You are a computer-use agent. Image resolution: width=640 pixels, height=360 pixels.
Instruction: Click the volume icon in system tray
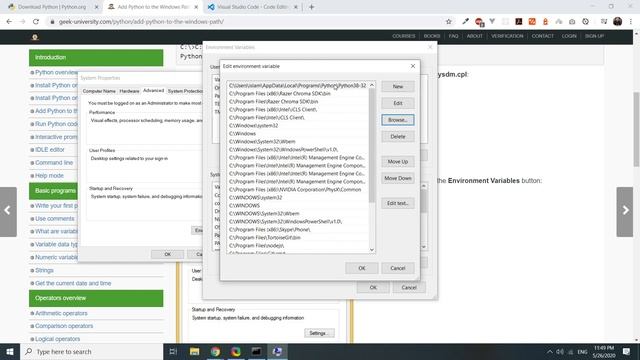coord(560,352)
